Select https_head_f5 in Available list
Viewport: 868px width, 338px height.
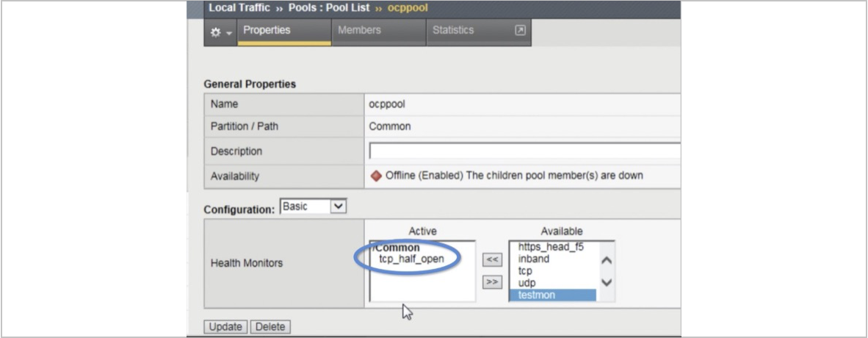click(551, 247)
